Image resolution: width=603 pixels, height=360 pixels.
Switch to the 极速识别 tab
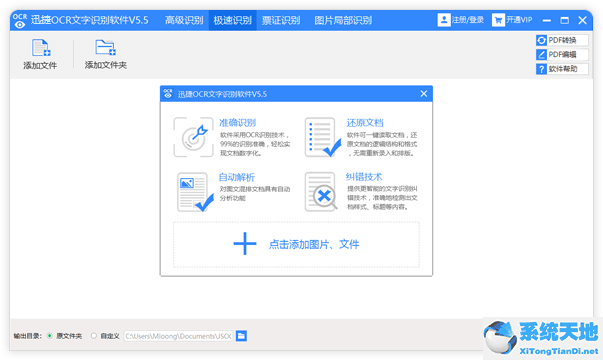click(233, 20)
